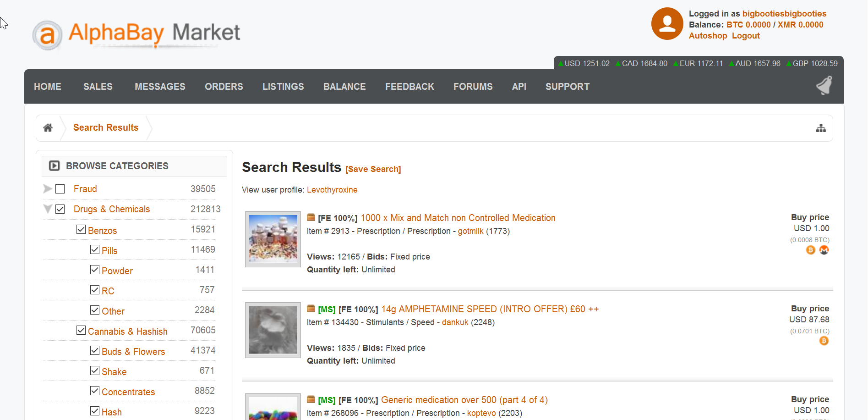Click the third listing's colorful thumbnail
The width and height of the screenshot is (868, 420).
point(273,407)
